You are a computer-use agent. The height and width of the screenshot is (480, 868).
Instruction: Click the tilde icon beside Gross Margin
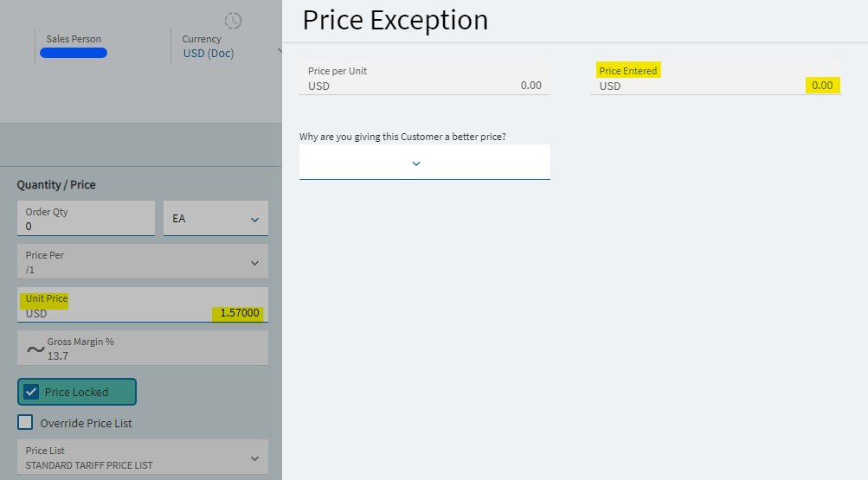point(35,349)
